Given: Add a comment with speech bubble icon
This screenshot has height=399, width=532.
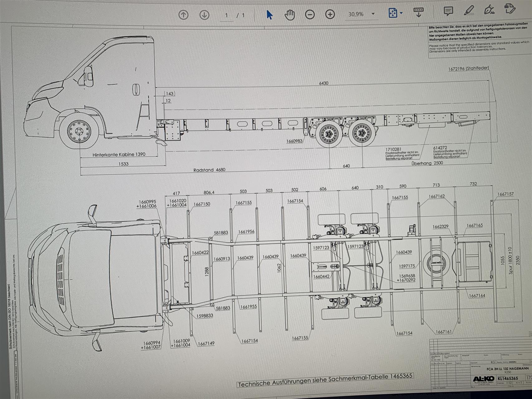Looking at the screenshot, I should tap(448, 11).
